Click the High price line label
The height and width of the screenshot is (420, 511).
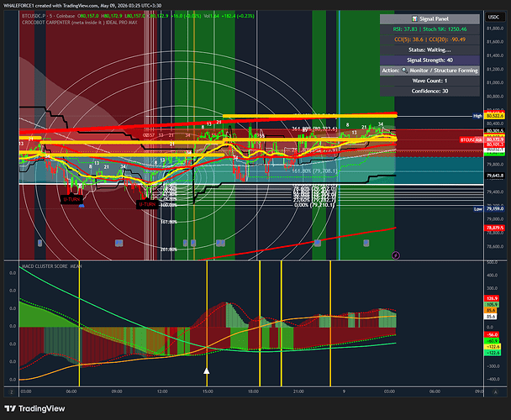477,116
